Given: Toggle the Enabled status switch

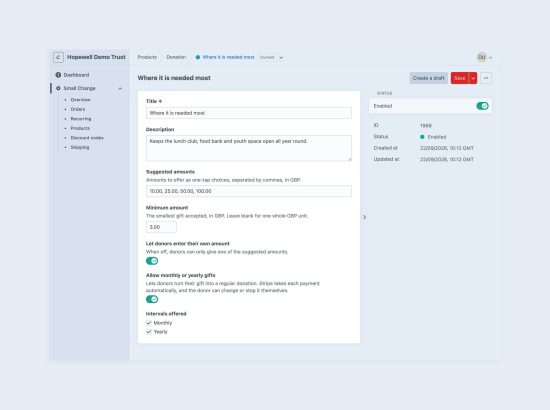Looking at the screenshot, I should pos(482,106).
